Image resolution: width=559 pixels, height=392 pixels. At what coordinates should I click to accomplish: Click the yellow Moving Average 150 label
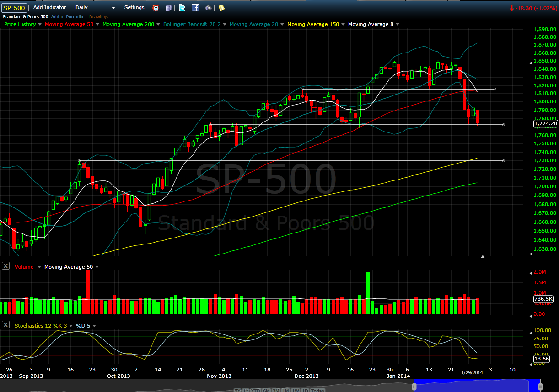coord(313,24)
